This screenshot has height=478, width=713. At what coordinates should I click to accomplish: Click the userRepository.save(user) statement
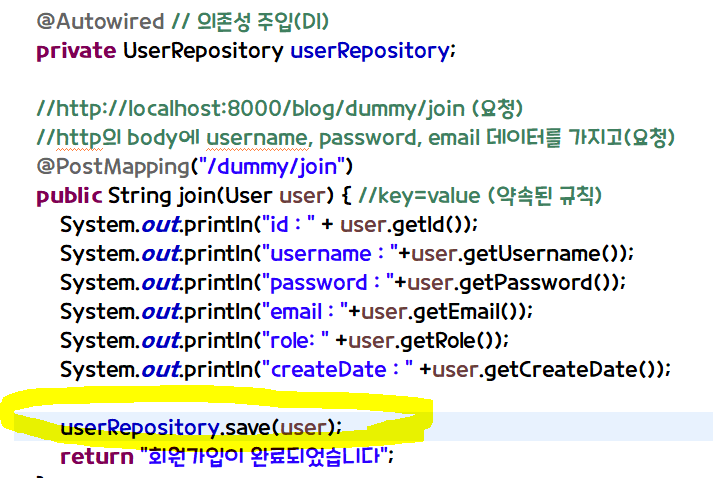(x=201, y=428)
